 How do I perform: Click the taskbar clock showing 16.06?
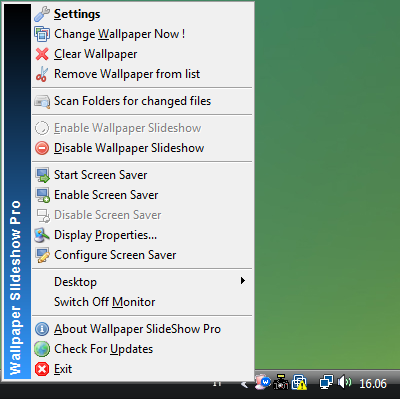click(373, 384)
